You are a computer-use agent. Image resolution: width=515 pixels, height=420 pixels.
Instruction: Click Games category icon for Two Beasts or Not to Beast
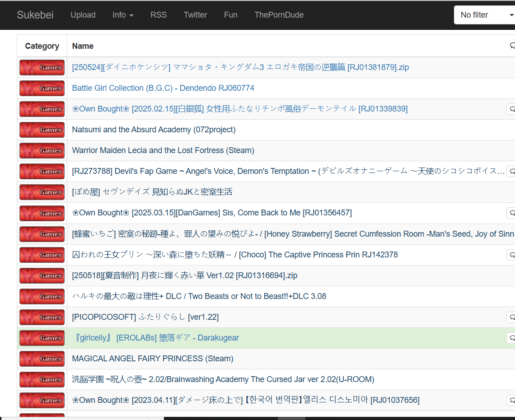tap(42, 297)
